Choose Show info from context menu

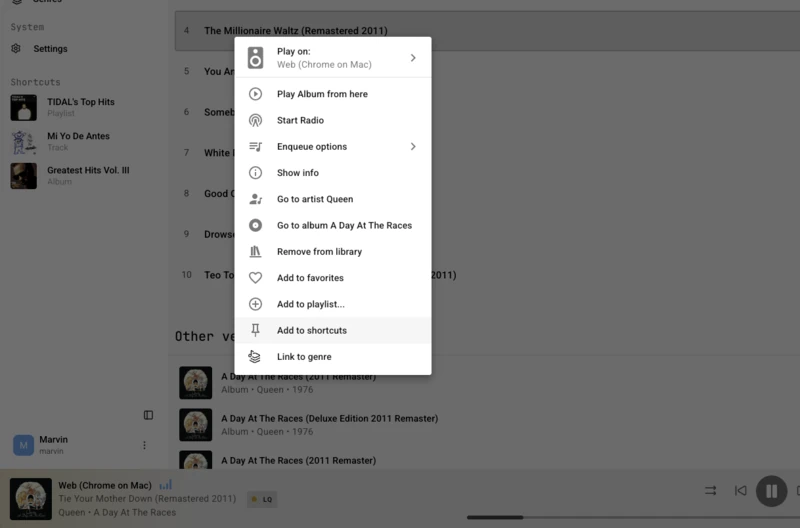tap(333, 173)
